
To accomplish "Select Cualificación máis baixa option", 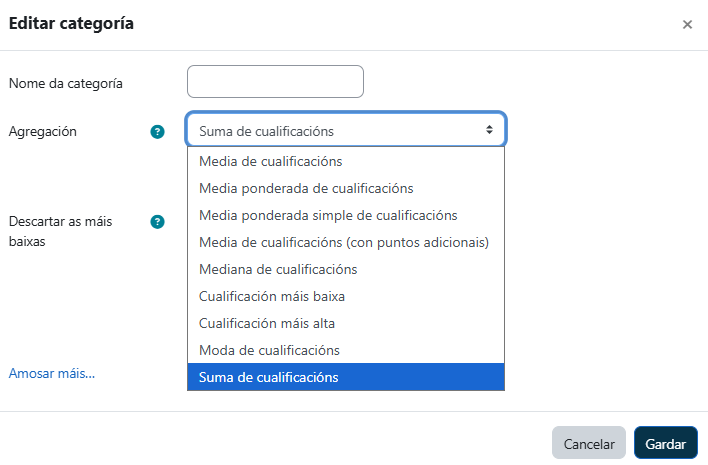I will 272,296.
